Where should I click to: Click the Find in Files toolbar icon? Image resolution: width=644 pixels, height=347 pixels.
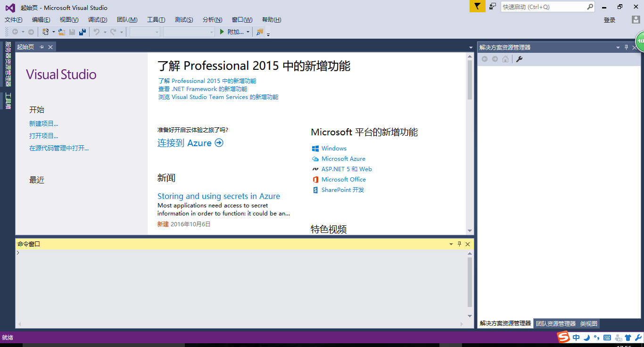tap(260, 32)
